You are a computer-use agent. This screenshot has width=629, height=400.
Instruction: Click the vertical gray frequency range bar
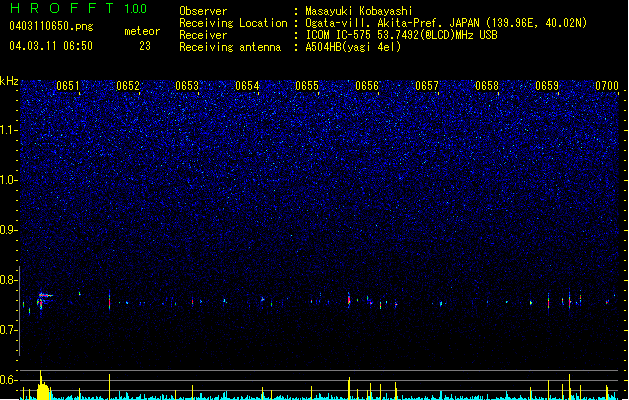click(x=20, y=311)
